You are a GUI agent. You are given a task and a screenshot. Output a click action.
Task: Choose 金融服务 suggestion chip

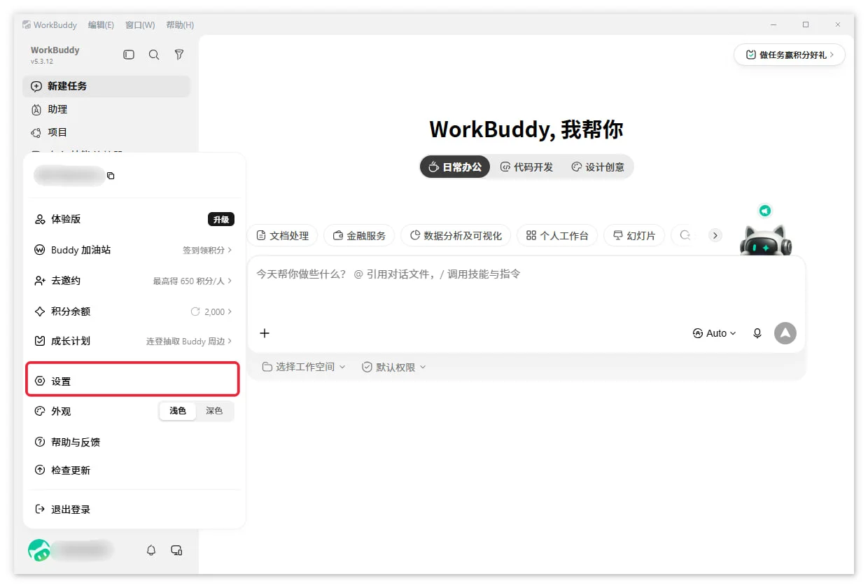click(359, 235)
